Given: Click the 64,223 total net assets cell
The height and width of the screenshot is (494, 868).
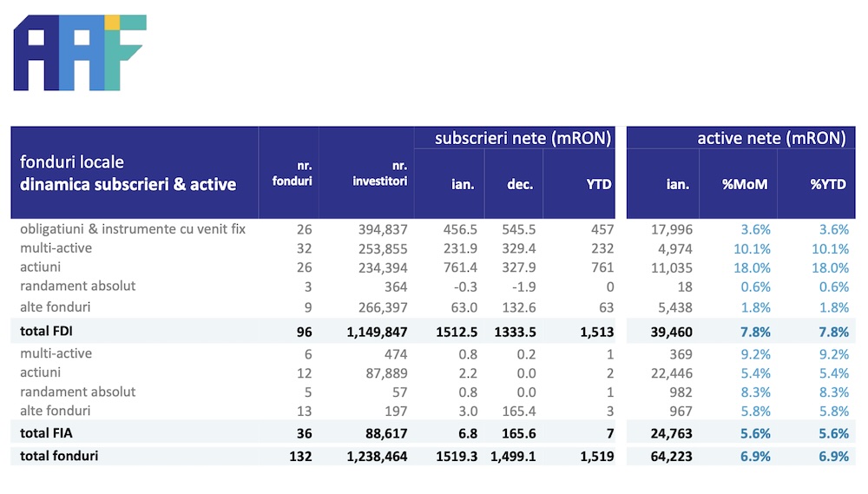Looking at the screenshot, I should click(671, 457).
